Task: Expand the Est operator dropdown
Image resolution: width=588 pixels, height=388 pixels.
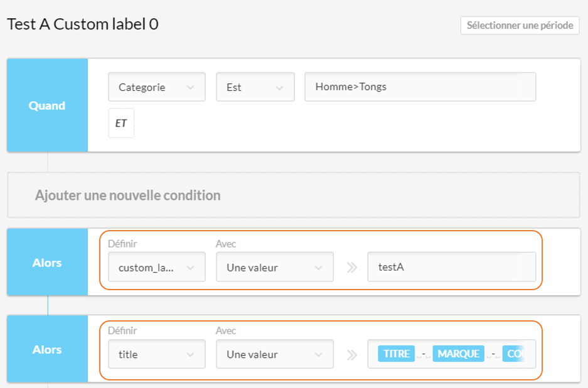Action: coord(255,87)
